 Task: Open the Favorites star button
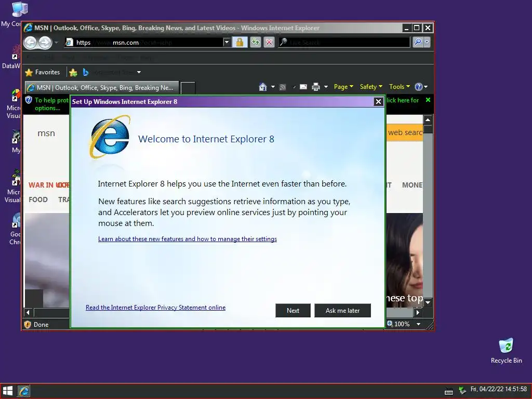[x=43, y=72]
